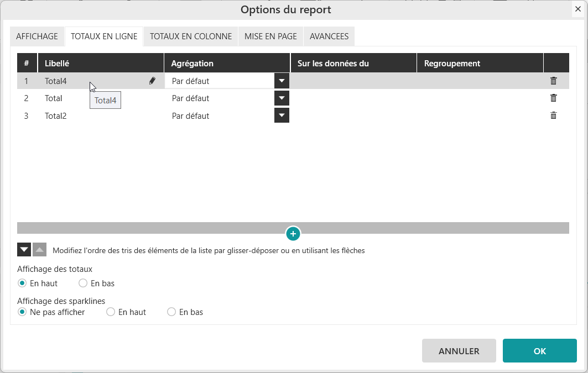Delete the Total2 row with trash icon

point(553,115)
